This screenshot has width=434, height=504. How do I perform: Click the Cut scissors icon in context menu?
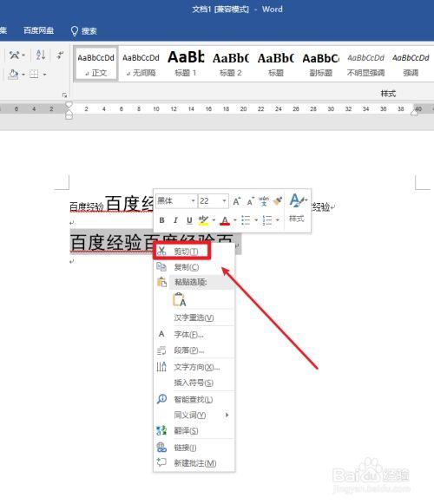(x=161, y=251)
